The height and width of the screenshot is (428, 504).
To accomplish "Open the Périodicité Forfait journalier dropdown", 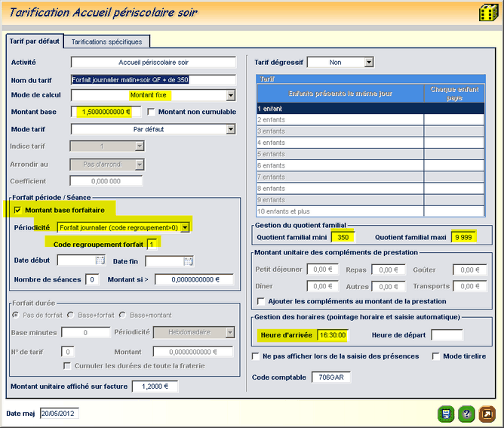I will point(184,227).
